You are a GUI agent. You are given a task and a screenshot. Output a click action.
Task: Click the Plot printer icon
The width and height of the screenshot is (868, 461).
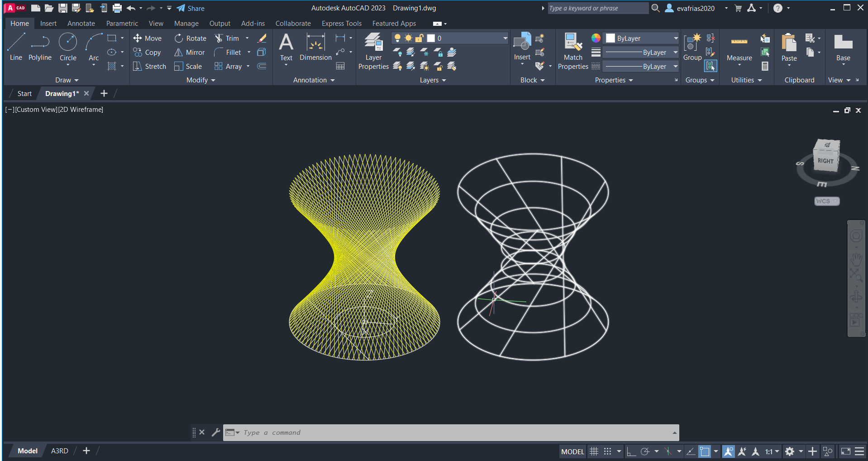pyautogui.click(x=117, y=8)
